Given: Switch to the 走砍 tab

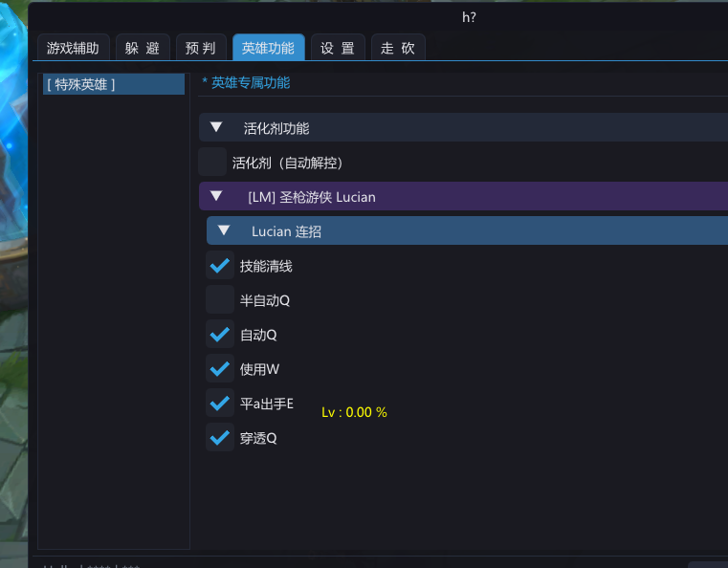Looking at the screenshot, I should click(x=398, y=48).
